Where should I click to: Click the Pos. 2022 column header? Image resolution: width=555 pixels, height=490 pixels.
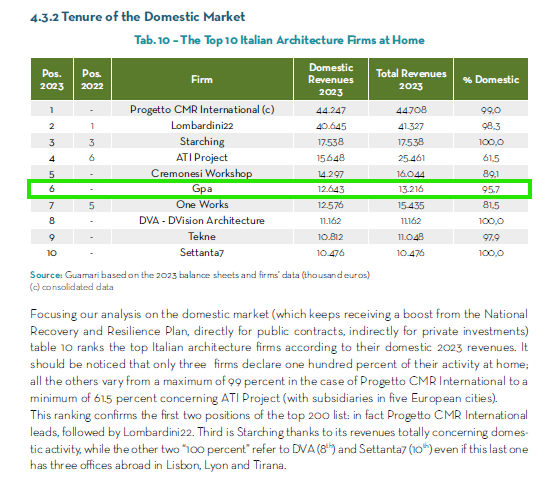[92, 79]
